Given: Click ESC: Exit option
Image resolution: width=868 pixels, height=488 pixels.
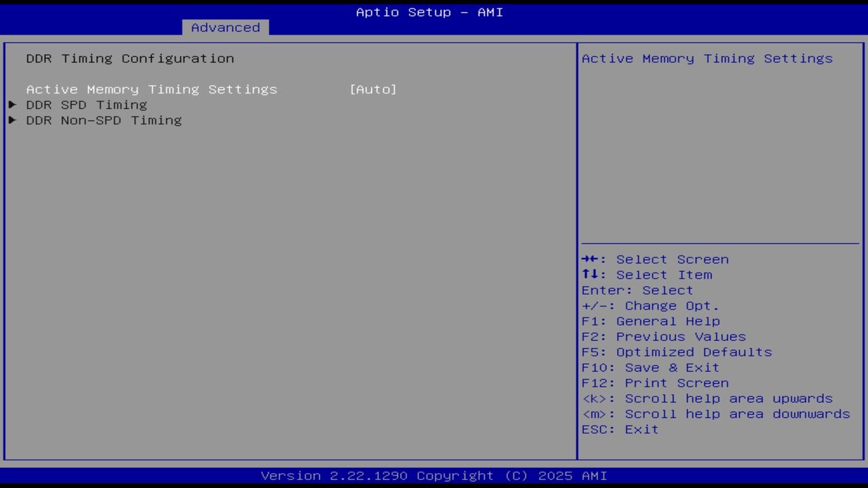Looking at the screenshot, I should point(619,429).
